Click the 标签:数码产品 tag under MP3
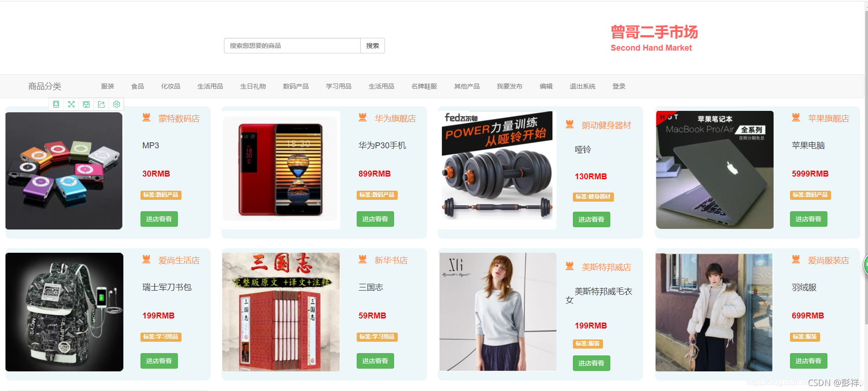The height and width of the screenshot is (391, 868). 161,195
